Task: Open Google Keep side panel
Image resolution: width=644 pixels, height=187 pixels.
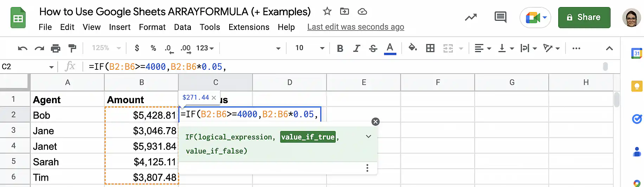Action: [x=637, y=86]
